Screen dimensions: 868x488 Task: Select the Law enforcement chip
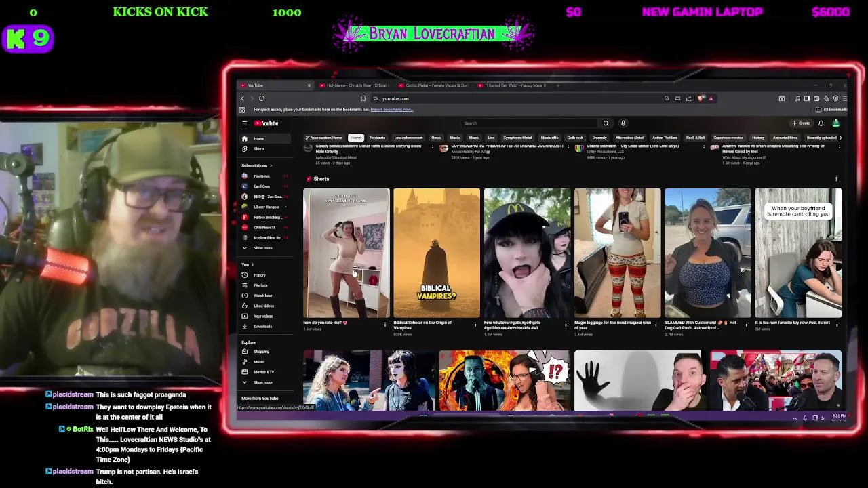[408, 138]
